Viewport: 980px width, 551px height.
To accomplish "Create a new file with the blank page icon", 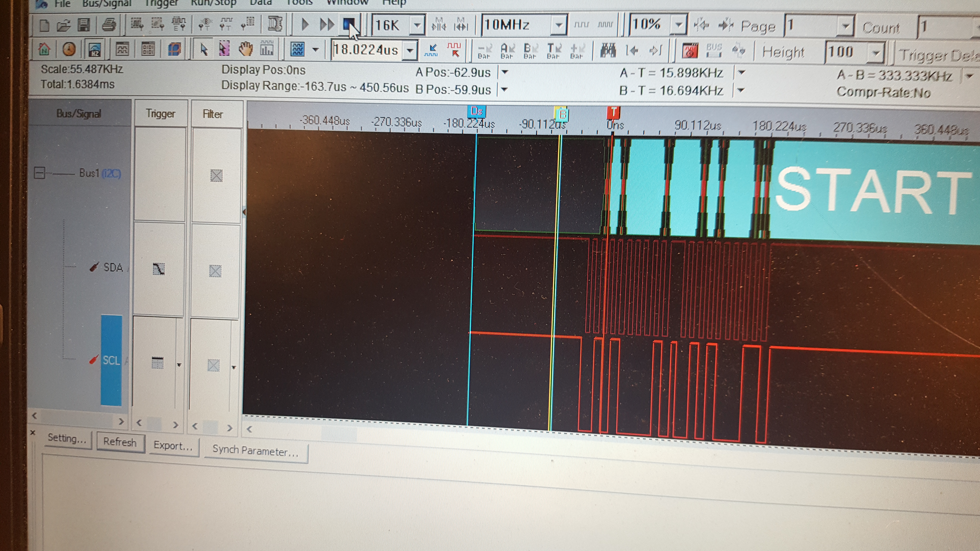I will click(x=44, y=25).
